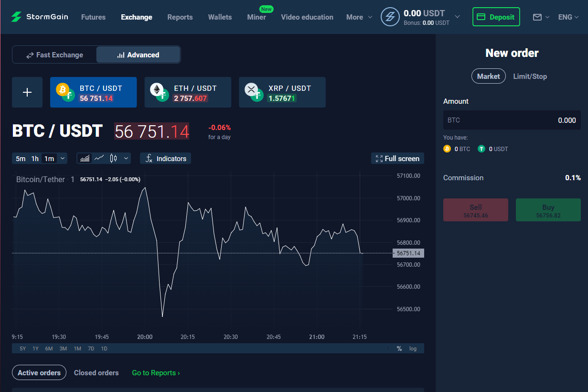Set chart range to 1Y
This screenshot has height=392, width=588.
click(35, 348)
